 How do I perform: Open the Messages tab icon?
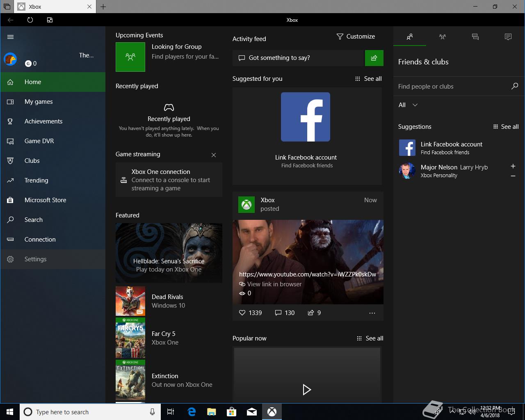coord(475,37)
